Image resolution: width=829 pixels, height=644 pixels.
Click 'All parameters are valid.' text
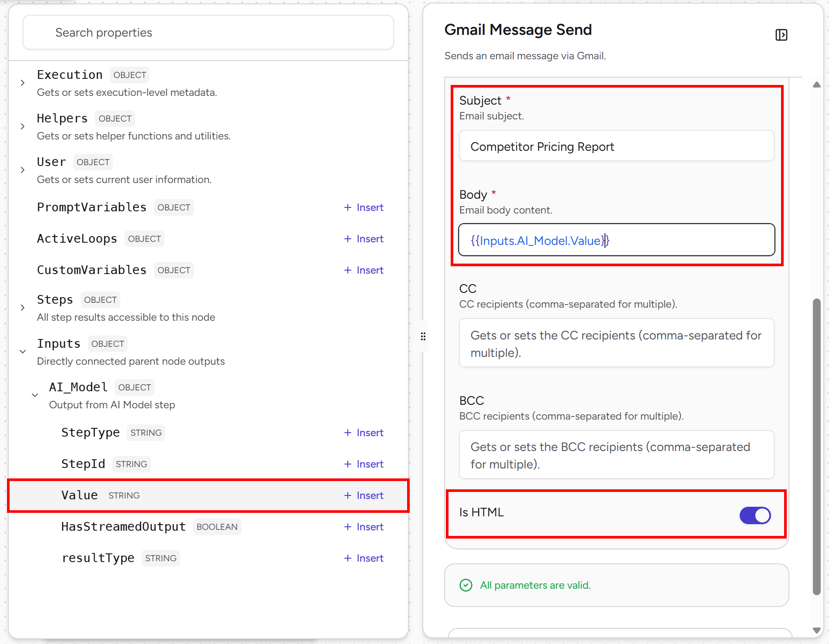(x=535, y=585)
